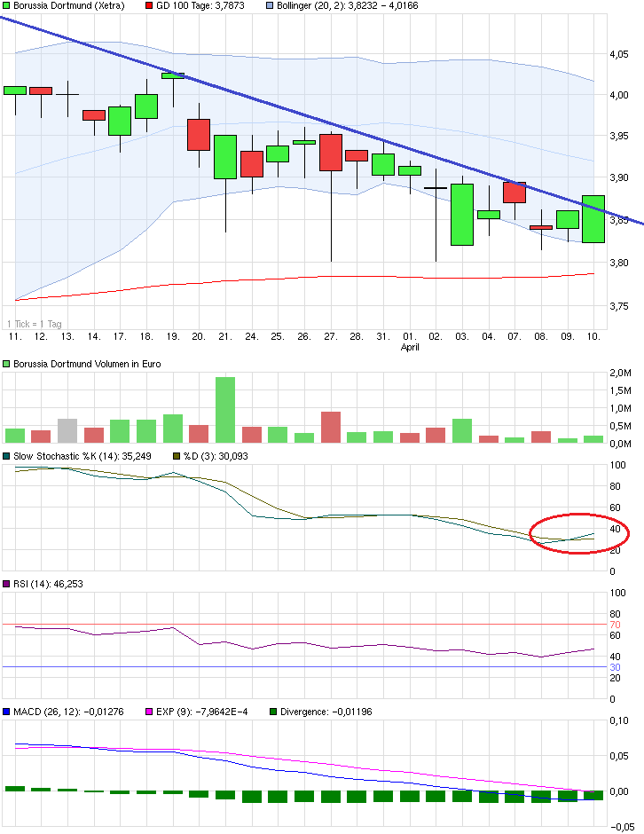Click the blue MACD legend swatch
Viewport: 644px width, 834px height.
(x=6, y=712)
